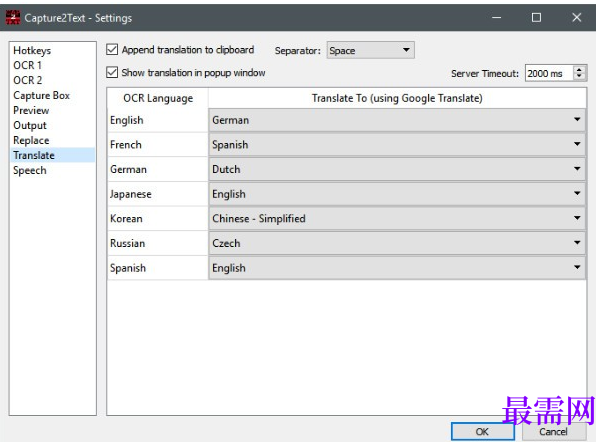
Task: Select the Korean OCR language cell
Action: pyautogui.click(x=158, y=219)
